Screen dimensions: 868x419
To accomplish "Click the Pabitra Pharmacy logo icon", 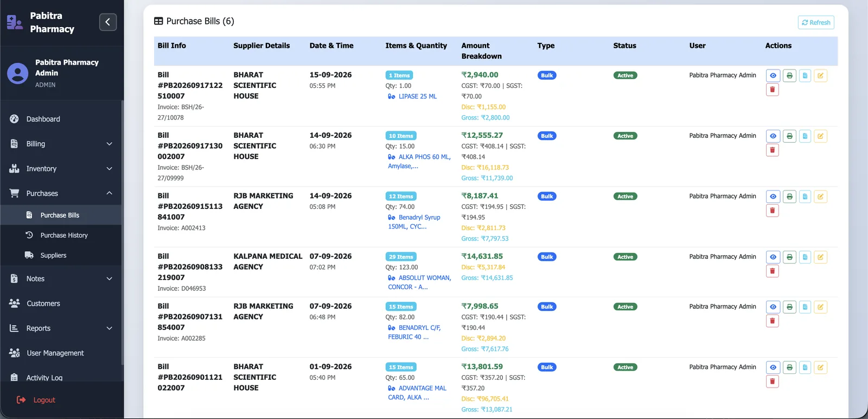I will pyautogui.click(x=15, y=22).
